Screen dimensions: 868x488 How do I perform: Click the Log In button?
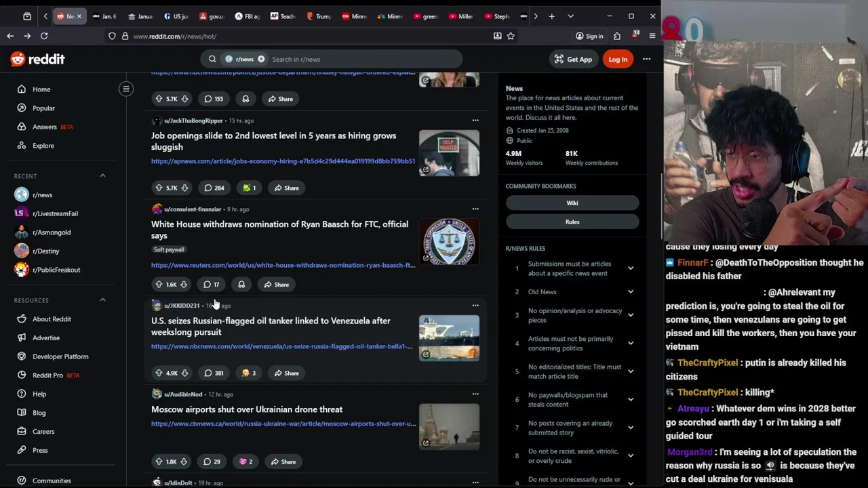tap(618, 59)
